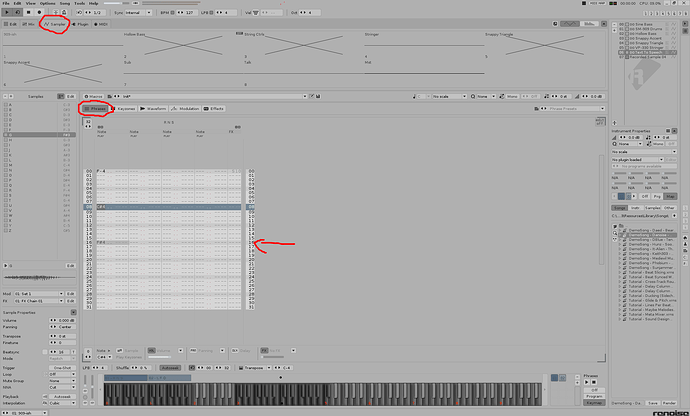Click the Macros button
Image resolution: width=690 pixels, height=416 pixels.
(93, 96)
